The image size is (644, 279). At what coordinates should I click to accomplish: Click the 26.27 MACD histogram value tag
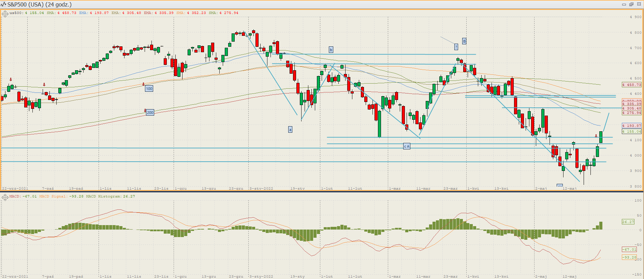628,222
